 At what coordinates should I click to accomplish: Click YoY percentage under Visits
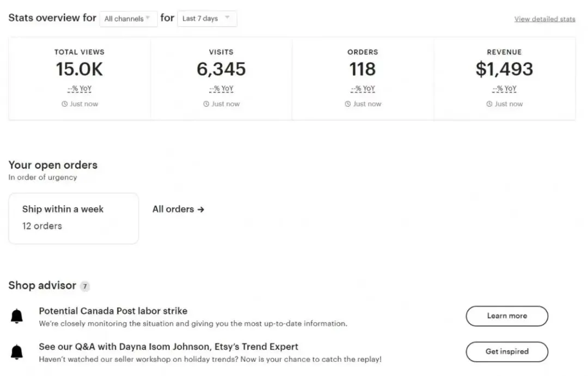tap(221, 89)
